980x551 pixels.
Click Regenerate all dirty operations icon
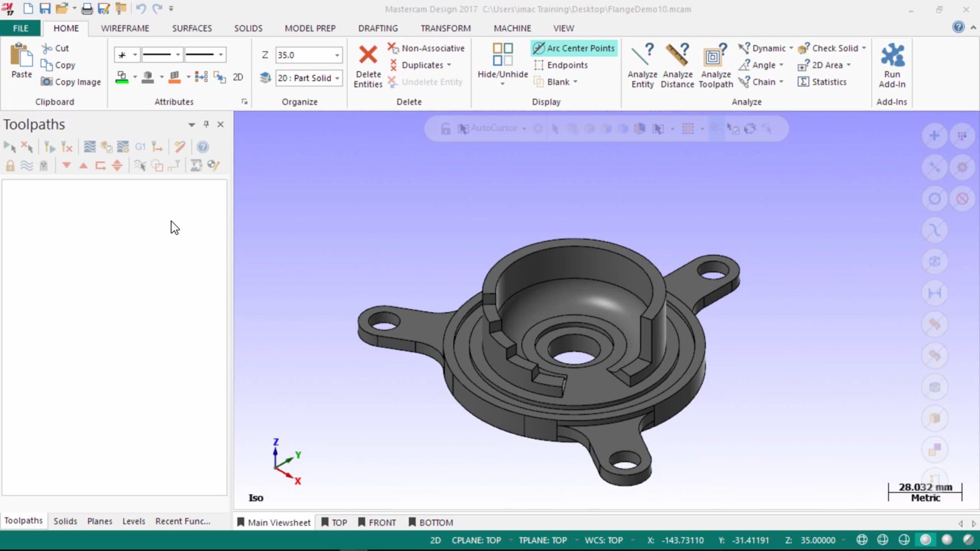click(67, 147)
